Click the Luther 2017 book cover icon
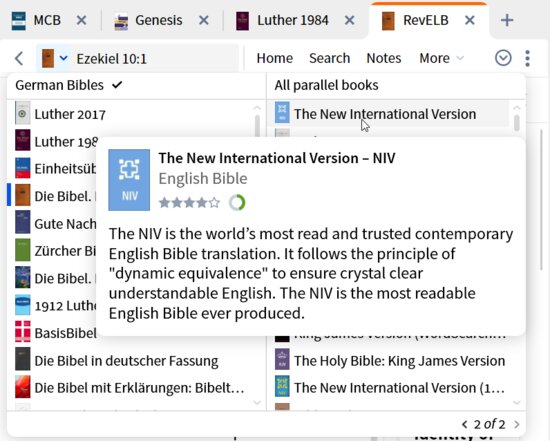The width and height of the screenshot is (550, 441). 23,113
